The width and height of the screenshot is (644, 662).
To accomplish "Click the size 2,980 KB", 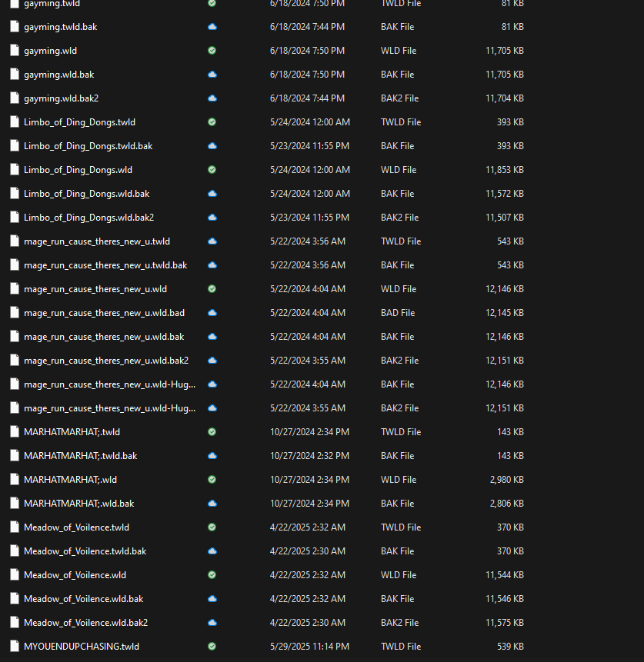I will 507,480.
